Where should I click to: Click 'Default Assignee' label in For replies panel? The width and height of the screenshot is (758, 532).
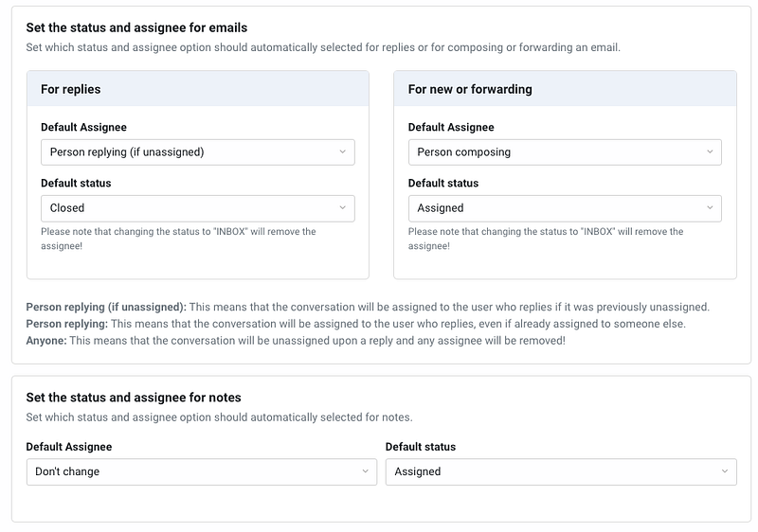pyautogui.click(x=83, y=127)
